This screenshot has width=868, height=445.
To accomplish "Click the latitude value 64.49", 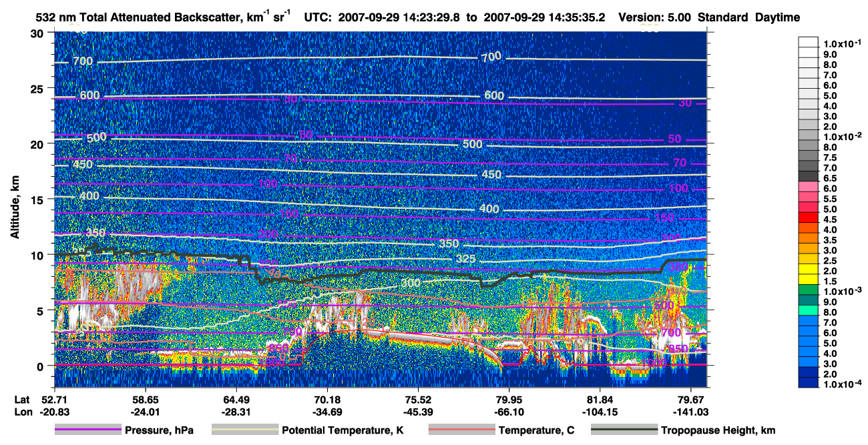I will [236, 400].
